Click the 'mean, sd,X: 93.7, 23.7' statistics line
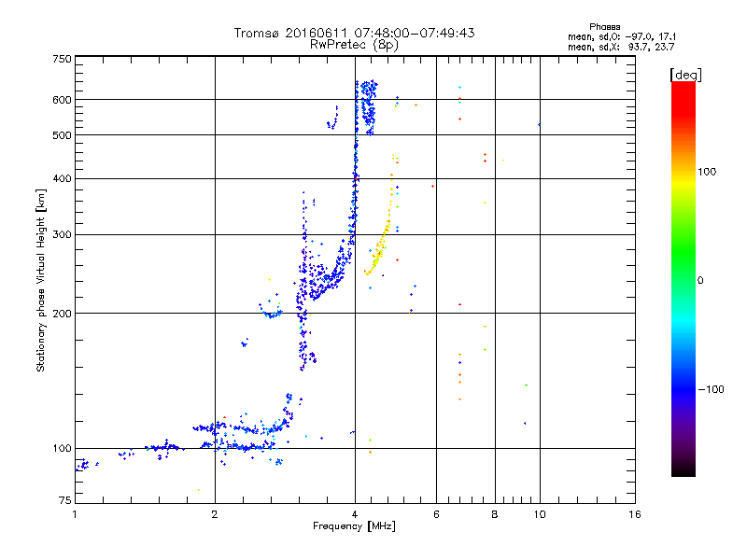The width and height of the screenshot is (747, 560). click(621, 47)
